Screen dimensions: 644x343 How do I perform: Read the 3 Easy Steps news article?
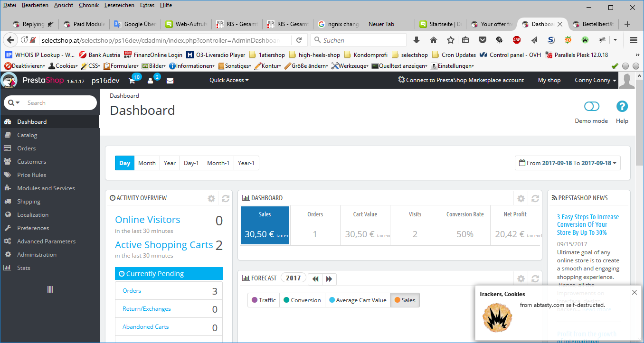click(x=588, y=225)
